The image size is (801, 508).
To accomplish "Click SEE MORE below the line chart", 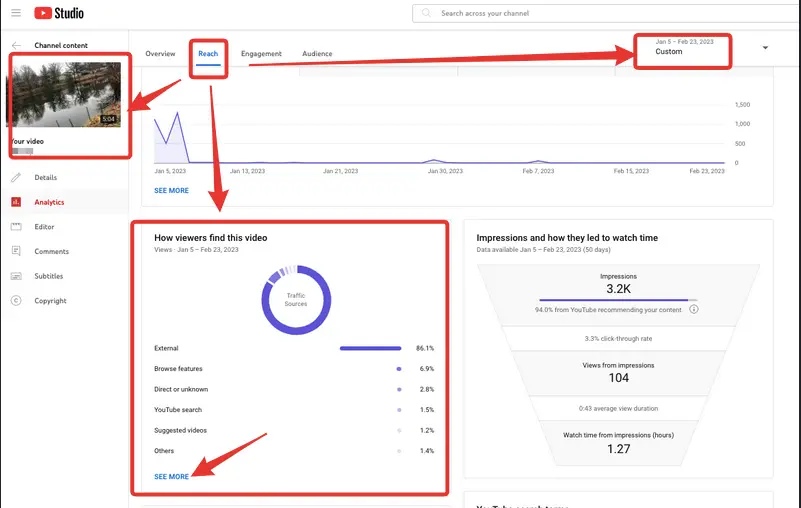I will coord(171,190).
